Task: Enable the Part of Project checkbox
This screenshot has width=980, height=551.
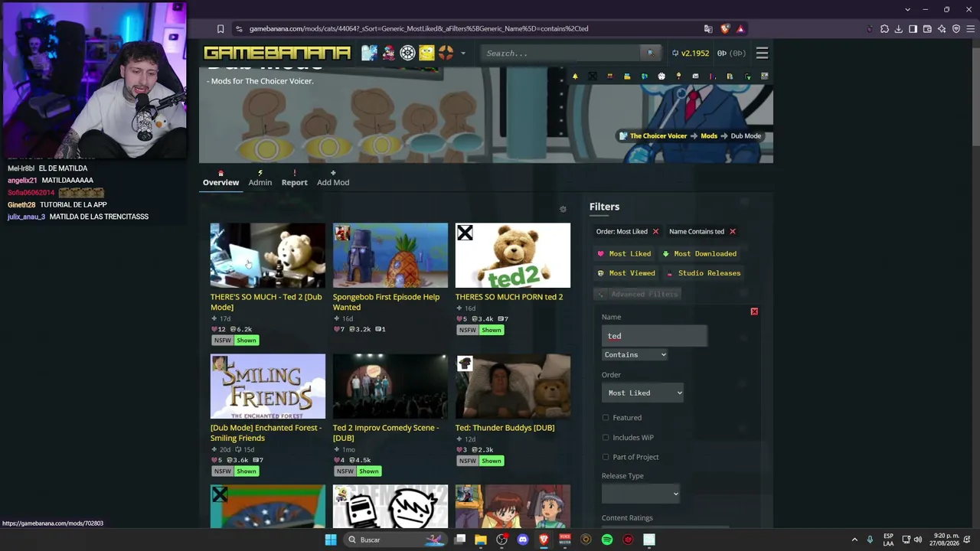Action: [x=606, y=457]
